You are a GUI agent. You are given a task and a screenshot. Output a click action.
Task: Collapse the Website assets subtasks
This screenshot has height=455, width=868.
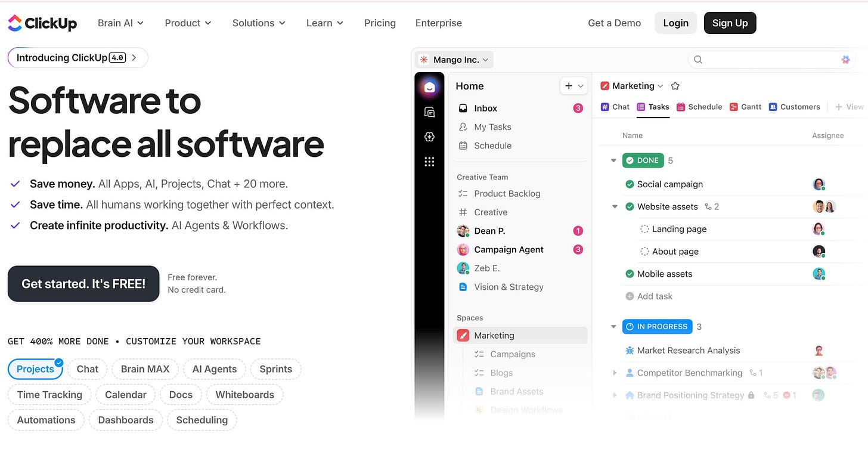pyautogui.click(x=615, y=207)
